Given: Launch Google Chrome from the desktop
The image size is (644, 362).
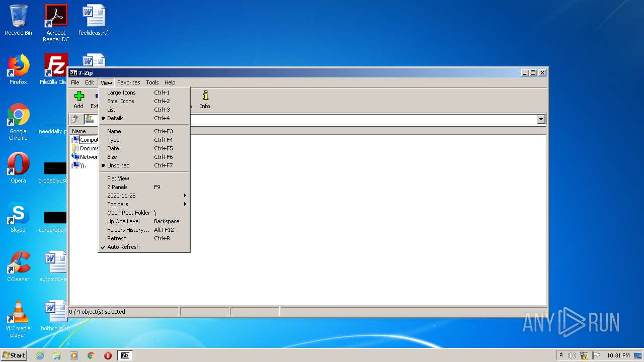Looking at the screenshot, I should click(18, 122).
